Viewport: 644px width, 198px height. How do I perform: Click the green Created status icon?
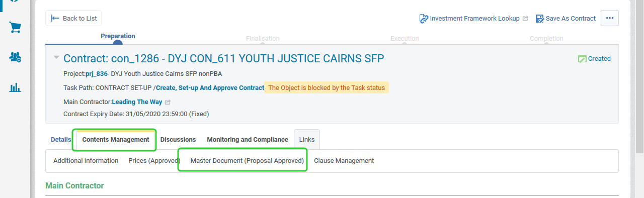pos(582,59)
